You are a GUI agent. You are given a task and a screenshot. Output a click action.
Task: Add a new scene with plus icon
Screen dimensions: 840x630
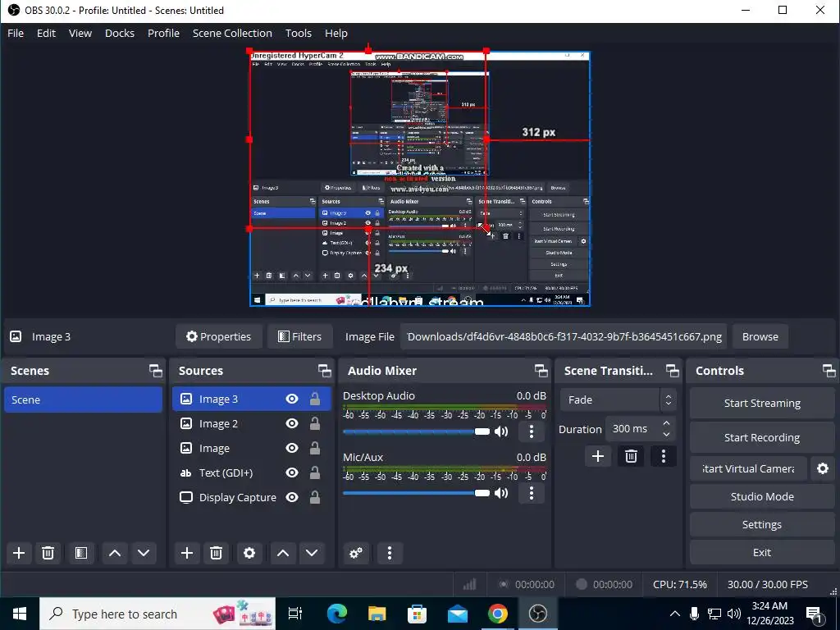[x=19, y=553]
